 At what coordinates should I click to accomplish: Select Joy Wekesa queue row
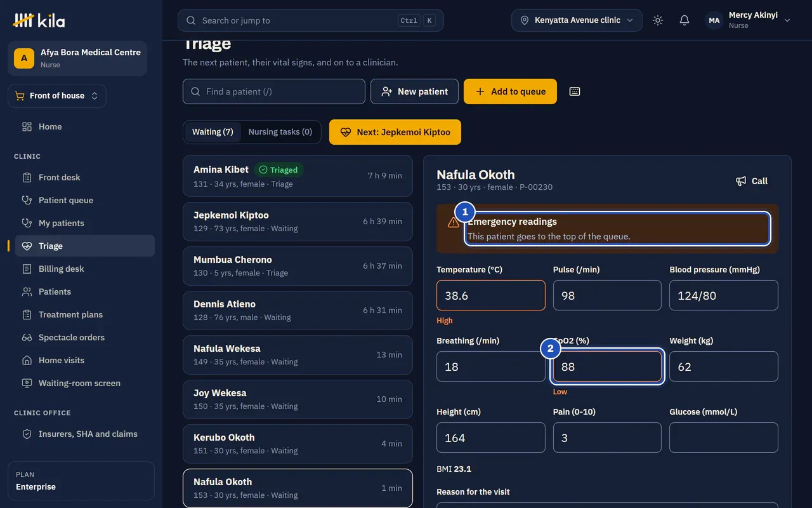click(298, 399)
